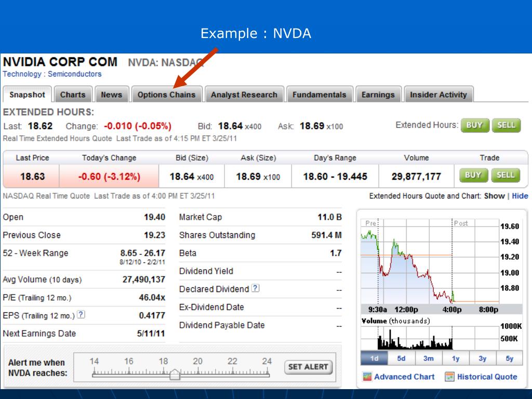The width and height of the screenshot is (532, 399).
Task: Open the Options Chains tab
Action: [x=167, y=95]
